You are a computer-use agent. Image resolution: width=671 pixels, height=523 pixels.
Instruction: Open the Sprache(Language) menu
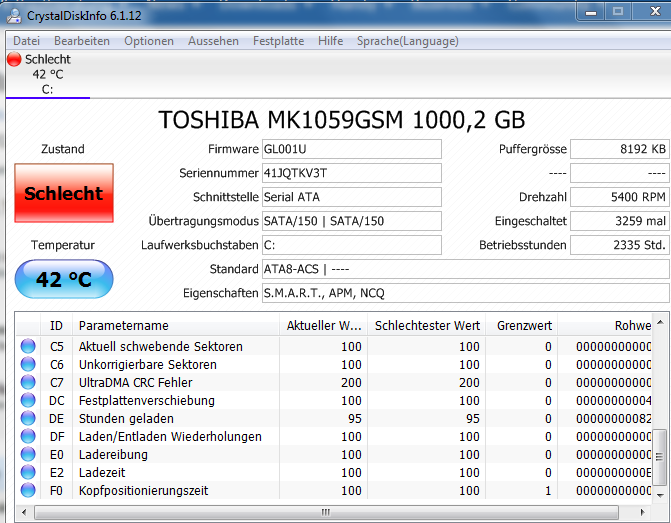(x=407, y=41)
